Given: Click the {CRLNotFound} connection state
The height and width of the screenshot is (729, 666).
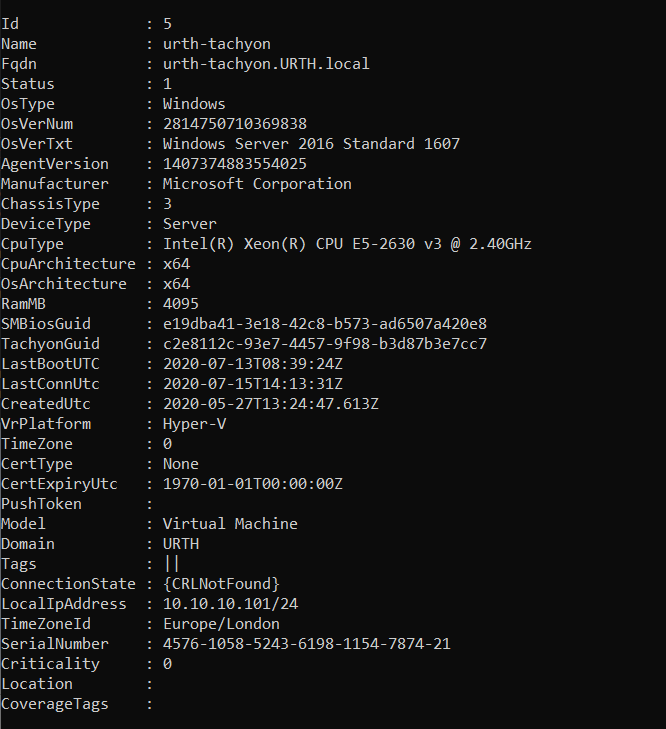Looking at the screenshot, I should click(x=221, y=584).
